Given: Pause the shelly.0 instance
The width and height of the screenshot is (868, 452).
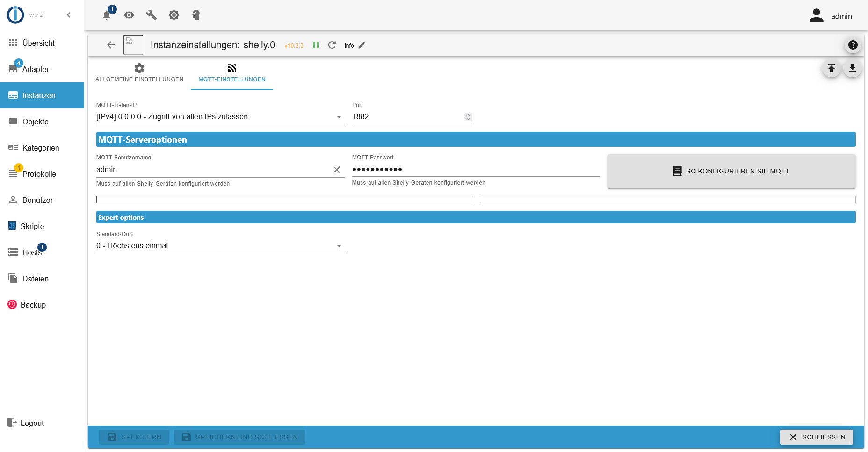Looking at the screenshot, I should pos(316,45).
